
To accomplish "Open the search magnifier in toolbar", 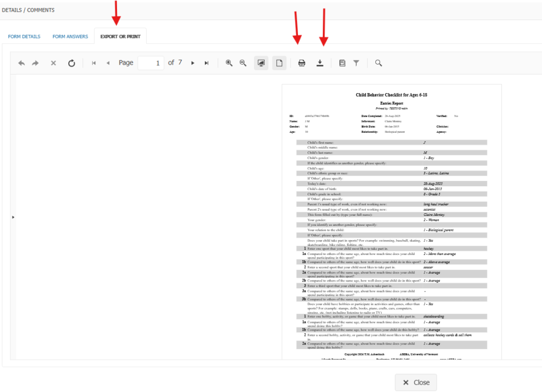I will (378, 63).
